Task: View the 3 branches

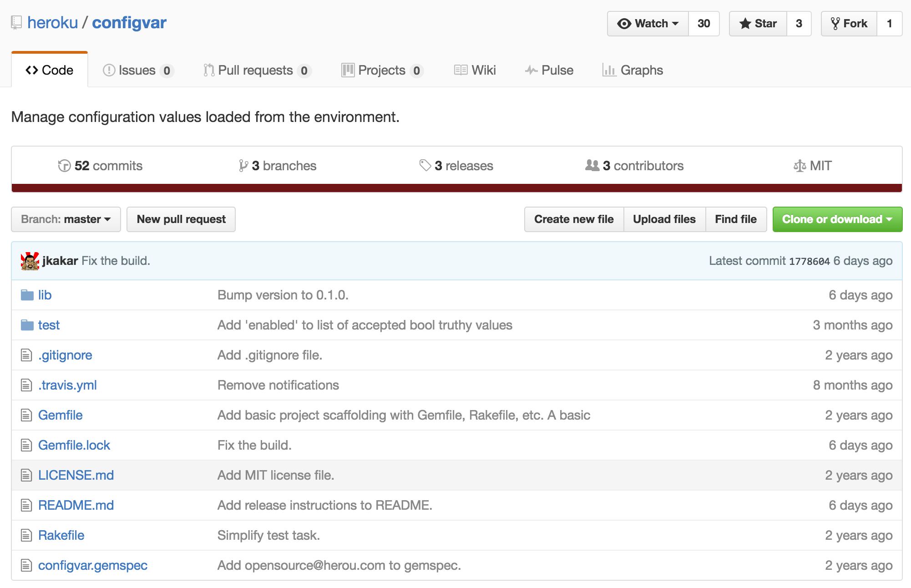Action: (278, 166)
